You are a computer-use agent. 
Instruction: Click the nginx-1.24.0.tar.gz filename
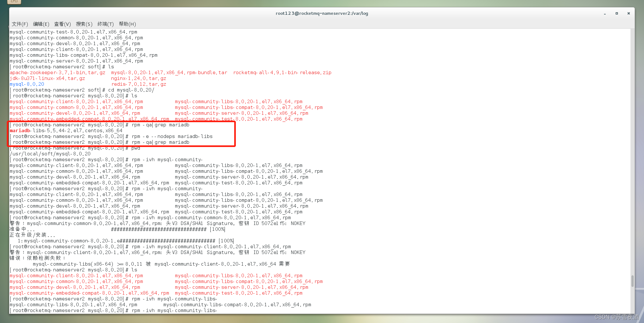[139, 78]
